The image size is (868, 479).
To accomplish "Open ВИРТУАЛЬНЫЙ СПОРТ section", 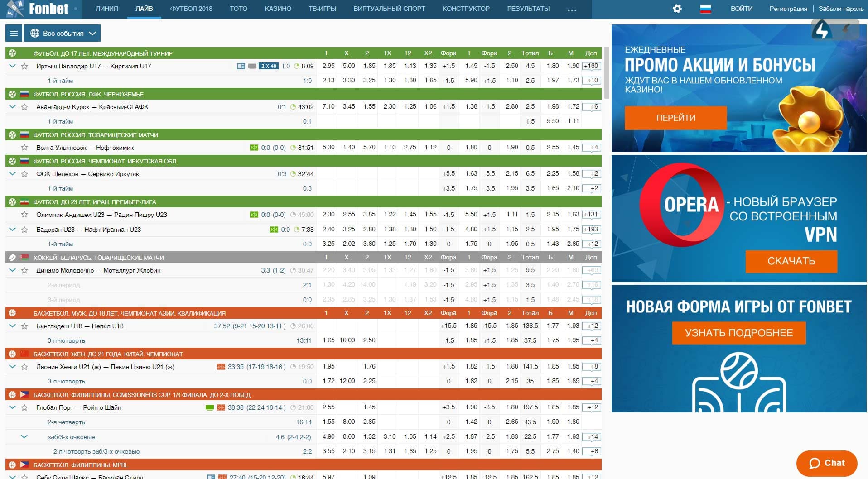I will pos(389,9).
